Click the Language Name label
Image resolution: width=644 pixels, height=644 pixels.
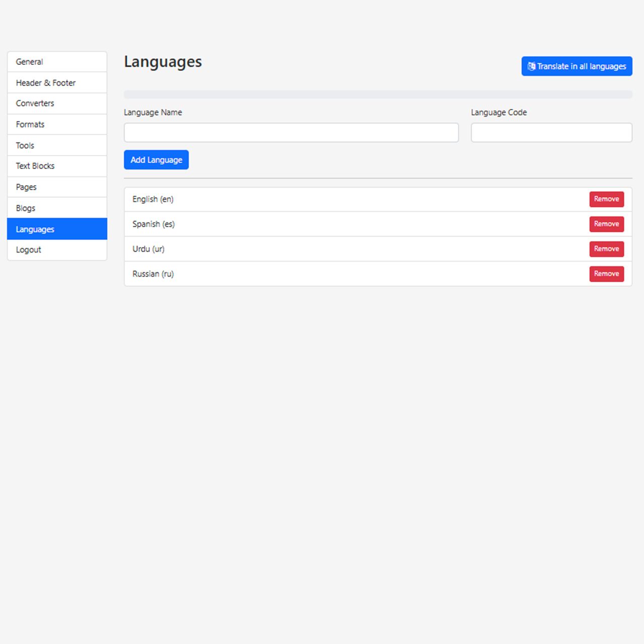153,113
